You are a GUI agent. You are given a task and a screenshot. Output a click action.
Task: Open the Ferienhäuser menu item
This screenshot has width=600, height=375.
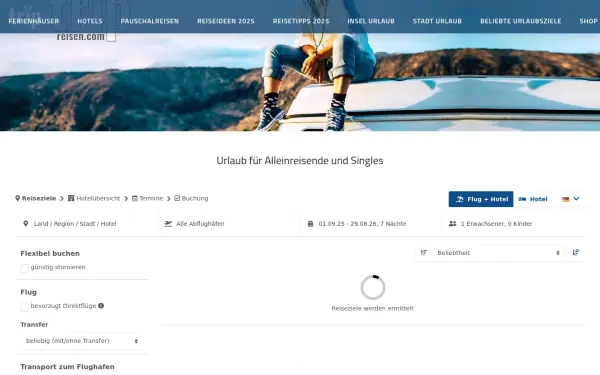pyautogui.click(x=34, y=21)
